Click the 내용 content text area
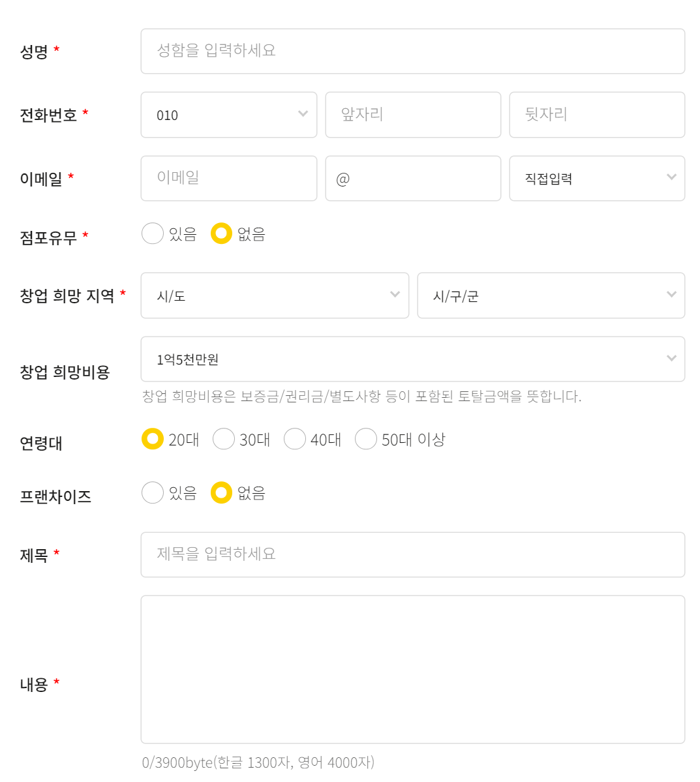This screenshot has height=782, width=700. [412, 669]
